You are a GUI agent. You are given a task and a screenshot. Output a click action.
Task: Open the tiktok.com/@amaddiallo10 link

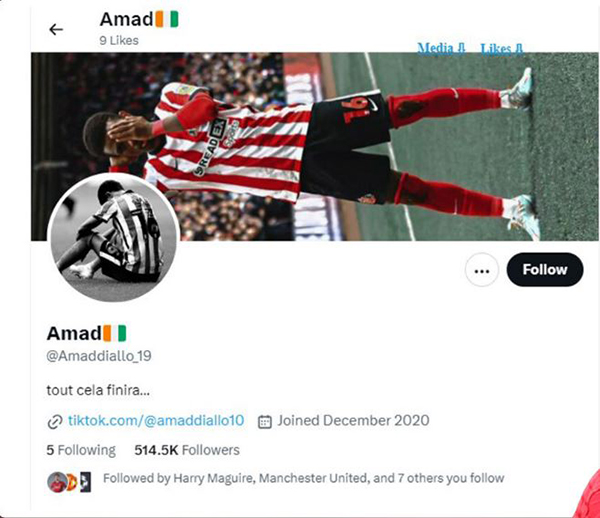click(156, 420)
